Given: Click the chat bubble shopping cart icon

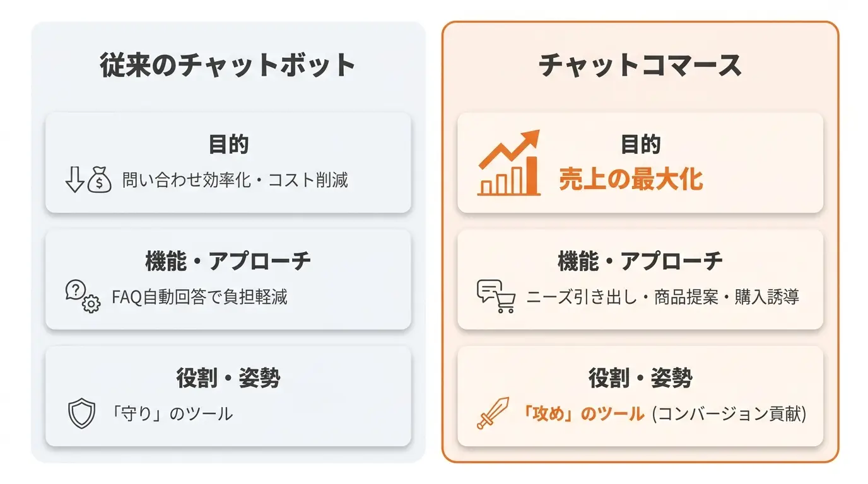Looking at the screenshot, I should [x=496, y=297].
